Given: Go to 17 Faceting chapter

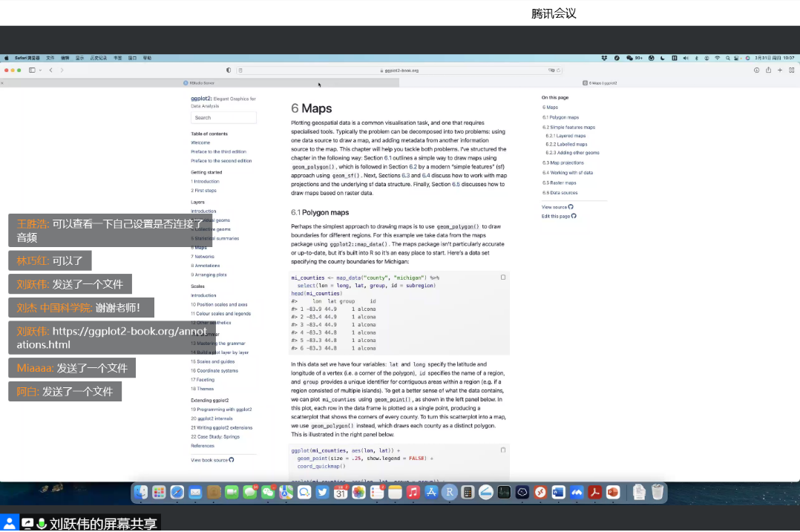Looking at the screenshot, I should click(203, 380).
